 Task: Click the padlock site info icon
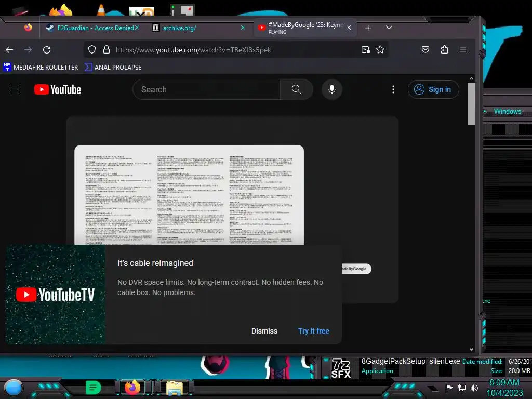(106, 49)
